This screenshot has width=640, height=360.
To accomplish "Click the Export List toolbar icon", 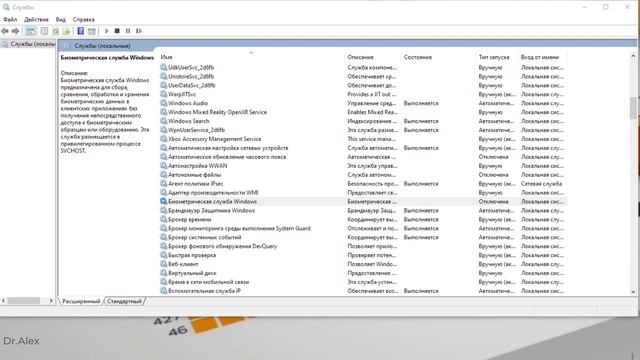I will point(67,31).
